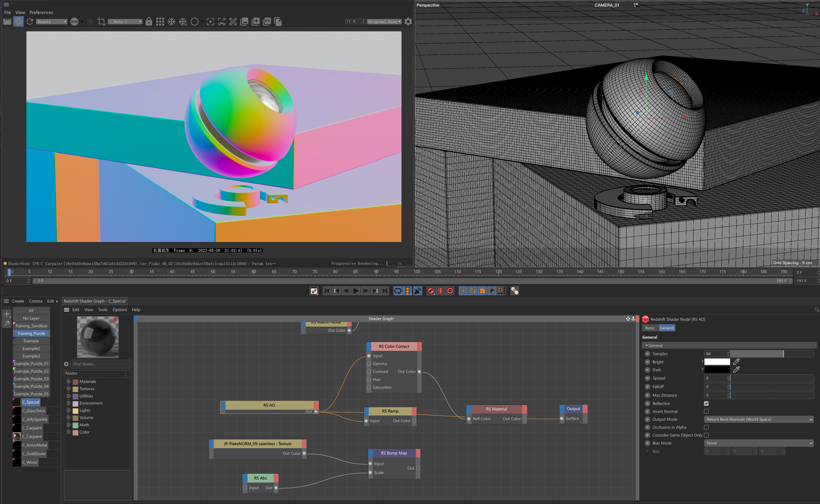Click the render clapperboard icon

pyautogui.click(x=7, y=22)
